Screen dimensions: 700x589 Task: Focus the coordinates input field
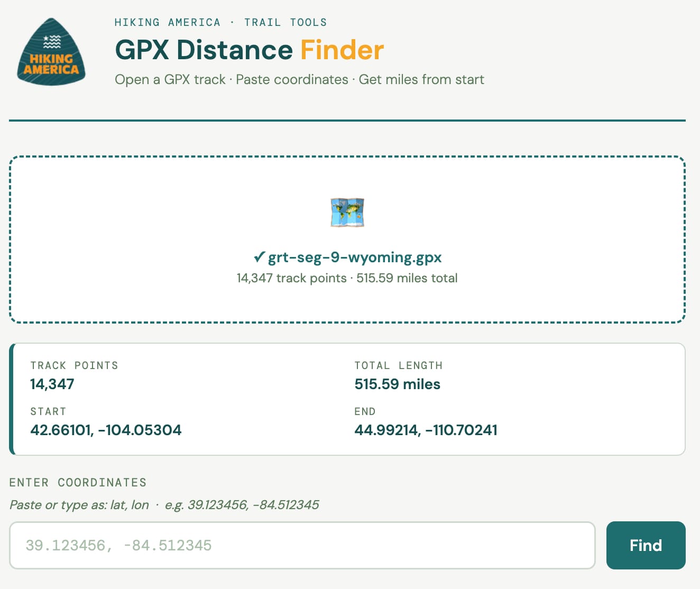point(302,545)
